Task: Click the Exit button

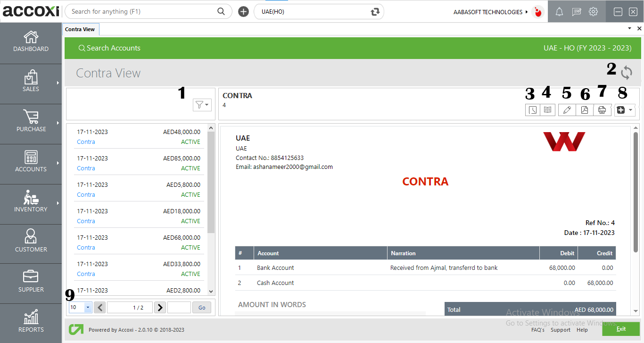Action: click(x=621, y=329)
